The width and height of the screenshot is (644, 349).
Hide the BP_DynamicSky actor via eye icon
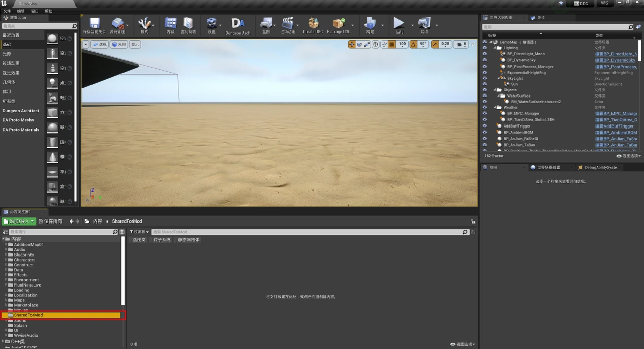click(x=485, y=60)
